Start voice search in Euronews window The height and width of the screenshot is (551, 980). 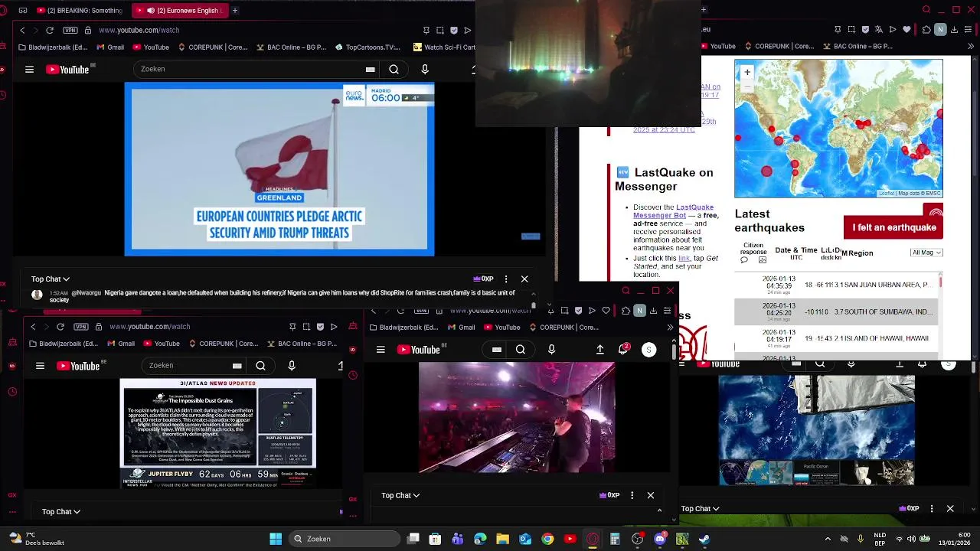[x=425, y=69]
